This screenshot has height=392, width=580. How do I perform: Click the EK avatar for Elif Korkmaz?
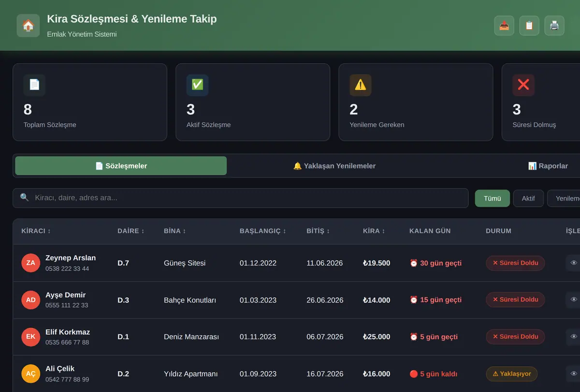click(x=30, y=337)
